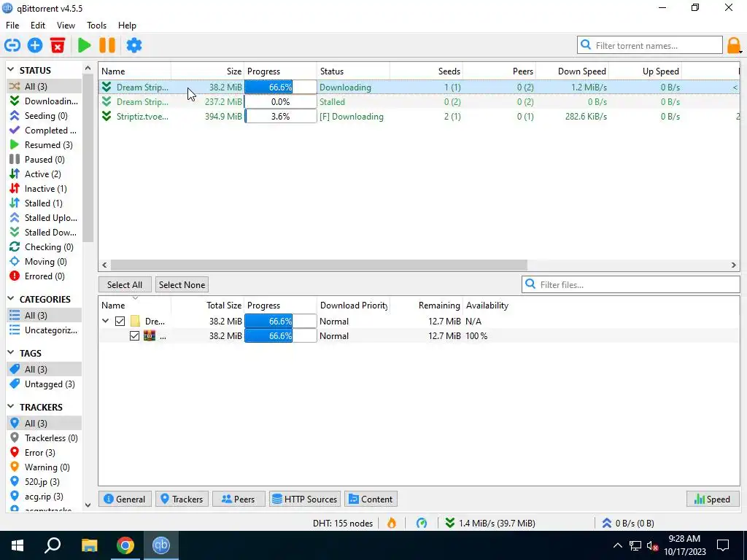The width and height of the screenshot is (747, 560).
Task: Click the orange lock UI icon
Action: click(734, 46)
